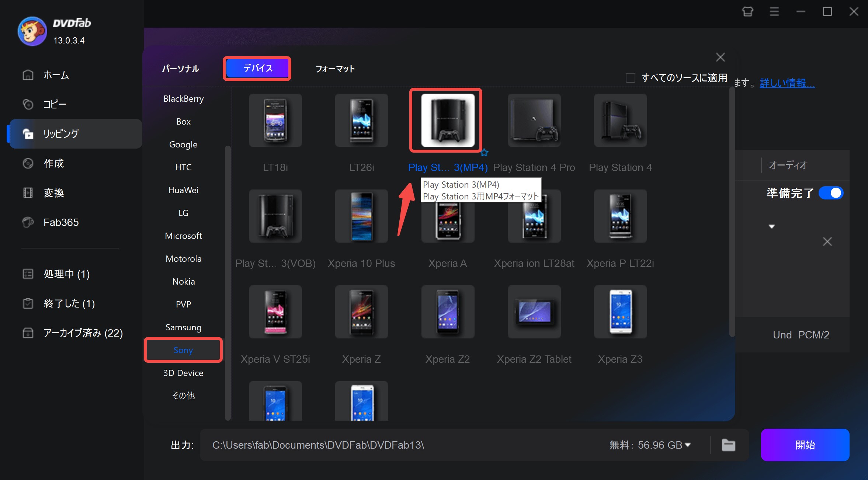
Task: Show the 処理中 (1) task queue
Action: [x=66, y=274]
